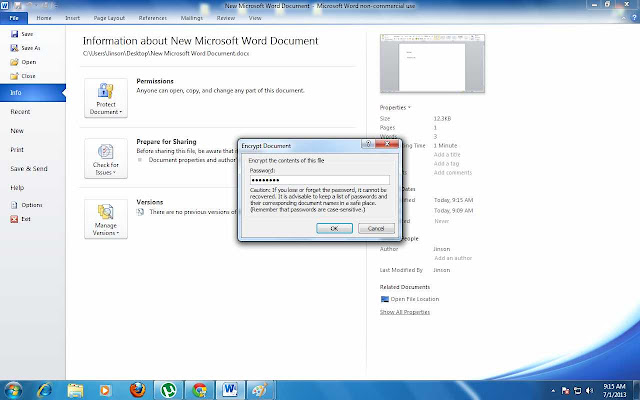
Task: Open Windows Explorer folder on taskbar
Action: (x=76, y=390)
